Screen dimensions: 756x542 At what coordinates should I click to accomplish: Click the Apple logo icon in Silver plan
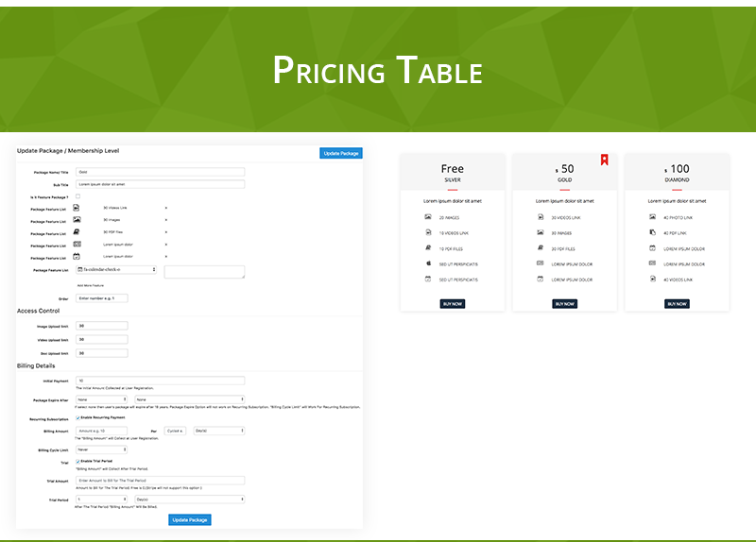click(428, 263)
